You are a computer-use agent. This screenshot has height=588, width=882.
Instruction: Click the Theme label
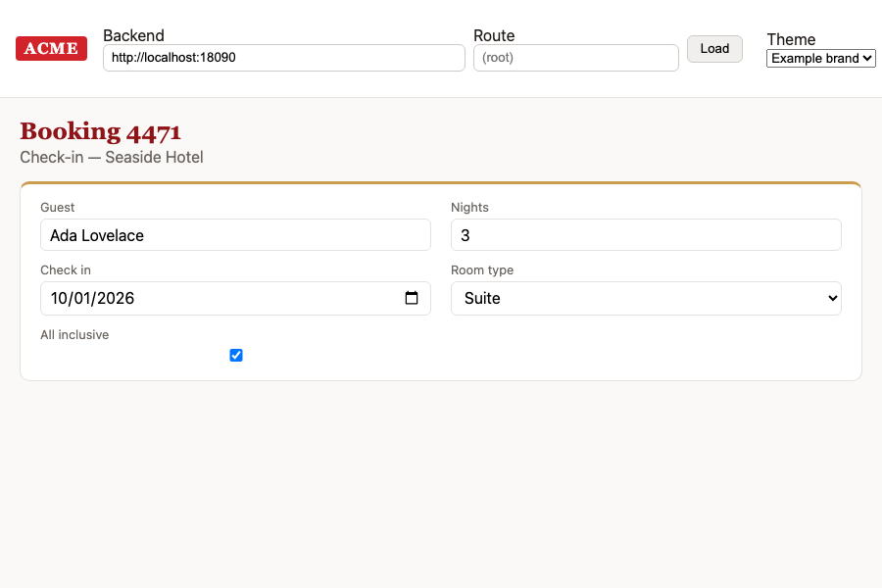coord(791,39)
